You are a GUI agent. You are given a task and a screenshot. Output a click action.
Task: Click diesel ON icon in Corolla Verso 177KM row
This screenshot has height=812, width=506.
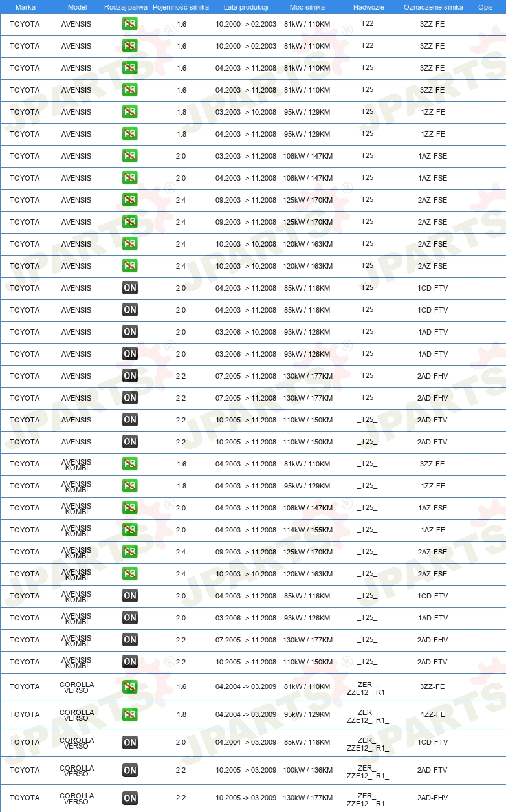click(x=130, y=798)
